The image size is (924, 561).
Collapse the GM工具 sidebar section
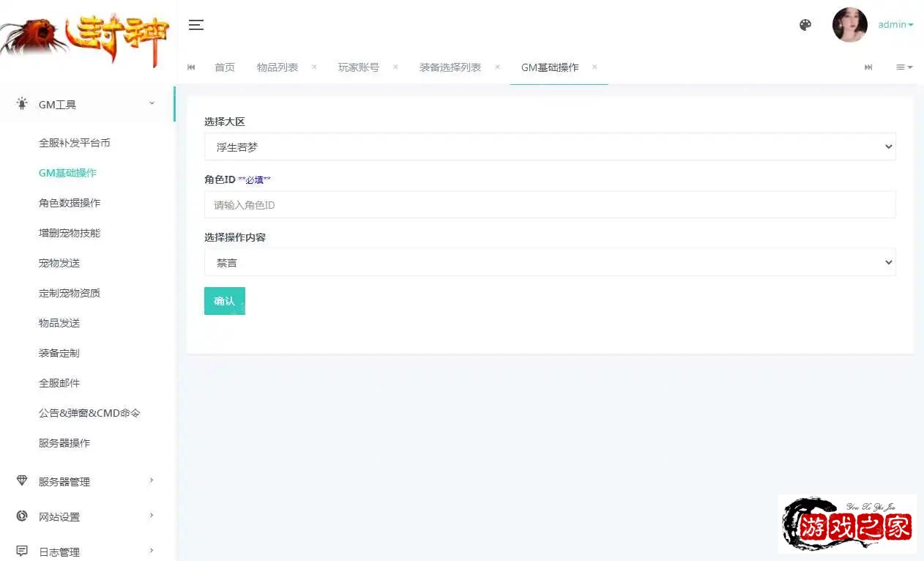pyautogui.click(x=86, y=105)
